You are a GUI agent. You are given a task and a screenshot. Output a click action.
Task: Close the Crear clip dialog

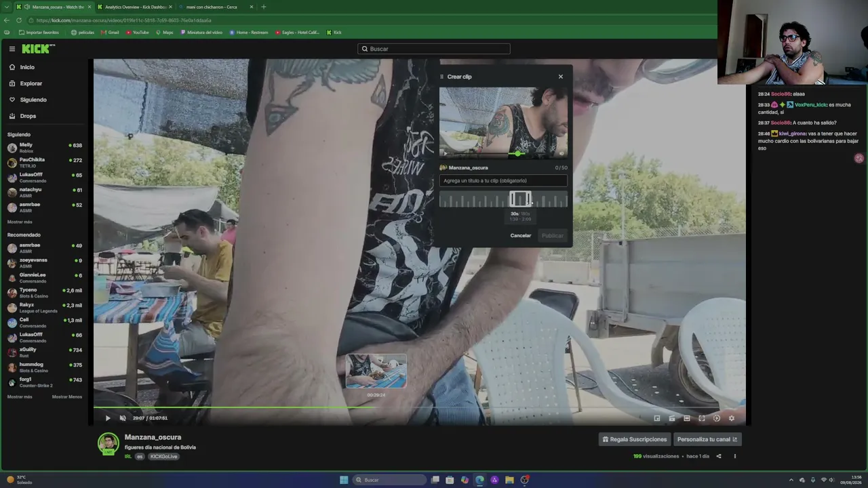pos(561,77)
